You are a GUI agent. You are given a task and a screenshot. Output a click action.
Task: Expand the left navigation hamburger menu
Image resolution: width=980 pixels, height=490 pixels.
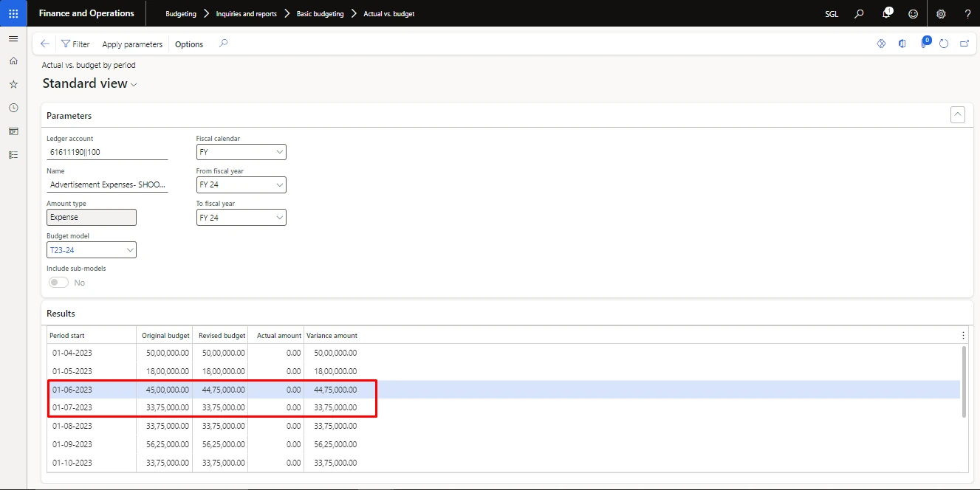tap(13, 38)
